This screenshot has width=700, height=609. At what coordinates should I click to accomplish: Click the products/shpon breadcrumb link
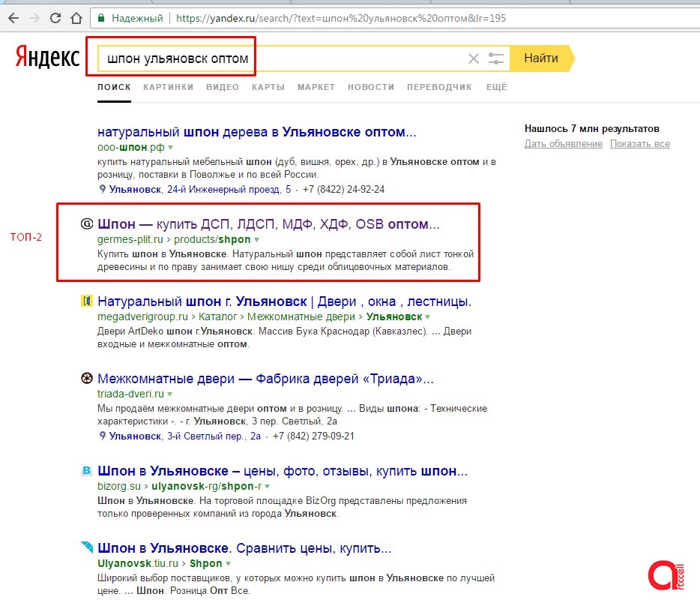pyautogui.click(x=212, y=239)
